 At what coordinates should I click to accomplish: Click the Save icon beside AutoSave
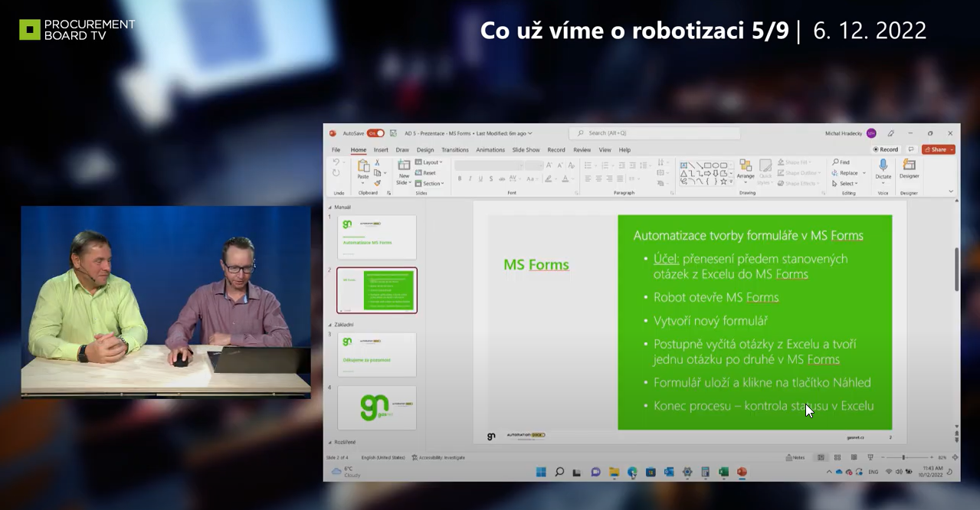393,133
